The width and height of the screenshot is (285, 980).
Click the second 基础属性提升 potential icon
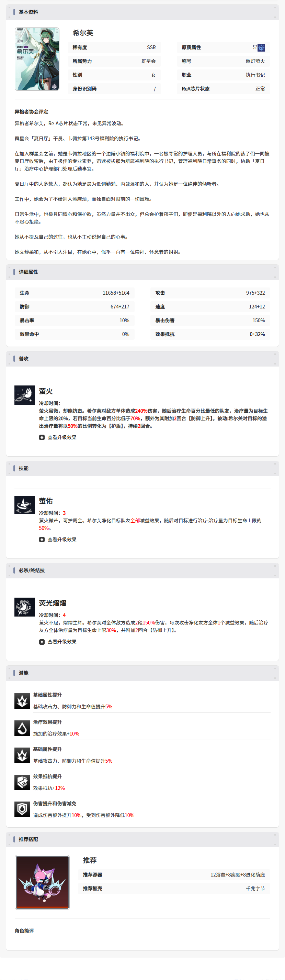click(x=22, y=755)
